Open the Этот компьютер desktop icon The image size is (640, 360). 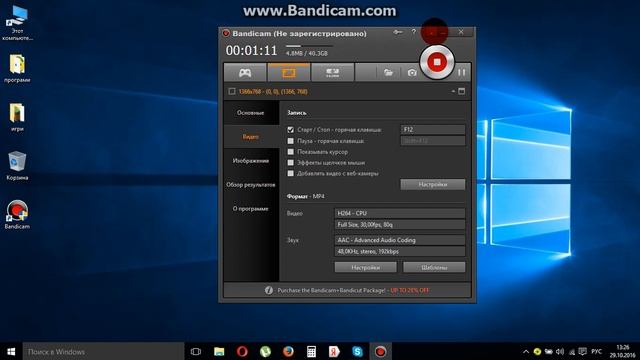click(17, 23)
